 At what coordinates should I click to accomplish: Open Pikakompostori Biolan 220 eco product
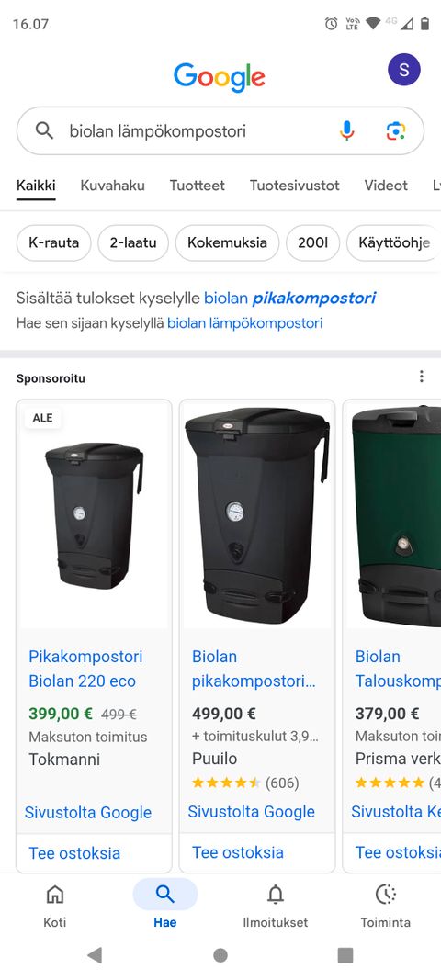[x=85, y=669]
